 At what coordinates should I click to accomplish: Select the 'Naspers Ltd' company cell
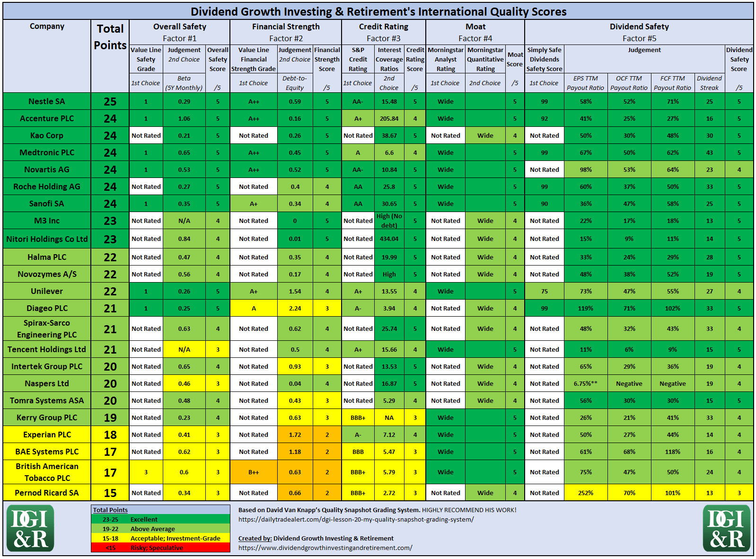click(x=47, y=383)
